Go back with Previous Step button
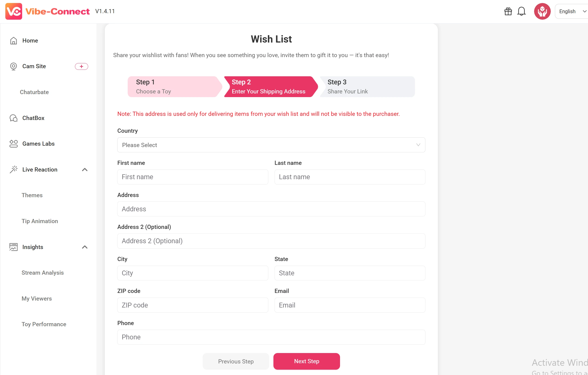Viewport: 588px width, 375px height. pyautogui.click(x=236, y=361)
